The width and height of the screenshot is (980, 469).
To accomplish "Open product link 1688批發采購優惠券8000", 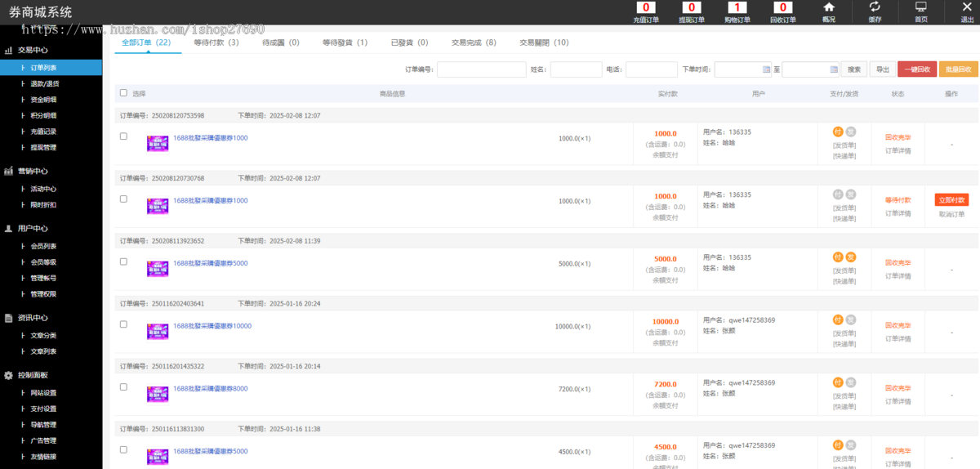I will 211,389.
